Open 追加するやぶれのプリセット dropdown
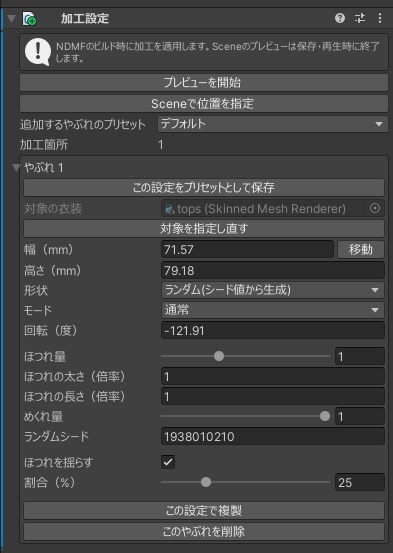The width and height of the screenshot is (393, 553). point(273,124)
